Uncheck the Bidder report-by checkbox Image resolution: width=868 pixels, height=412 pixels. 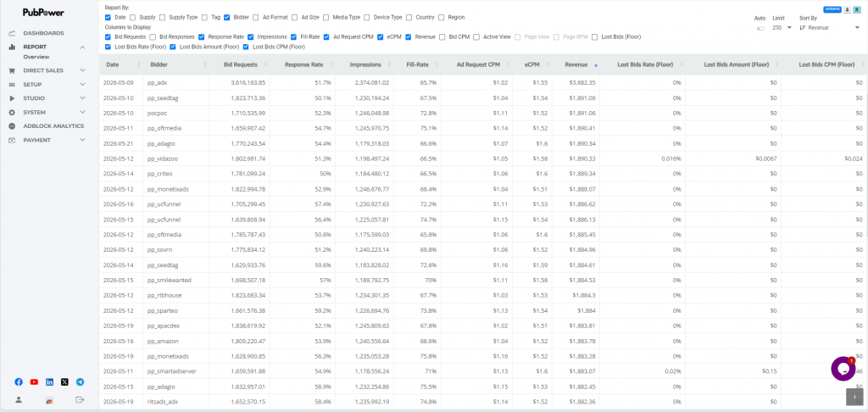pos(227,17)
